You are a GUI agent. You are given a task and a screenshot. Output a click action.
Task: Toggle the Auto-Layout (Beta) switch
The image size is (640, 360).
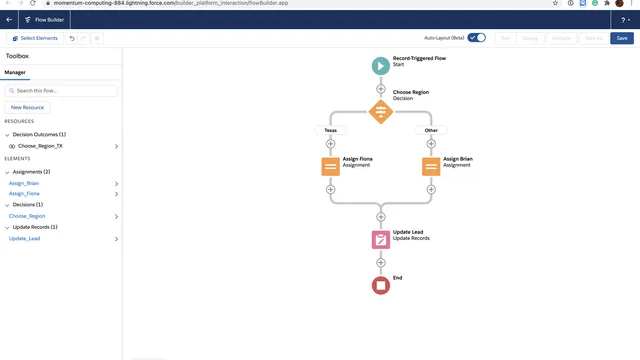pyautogui.click(x=476, y=38)
